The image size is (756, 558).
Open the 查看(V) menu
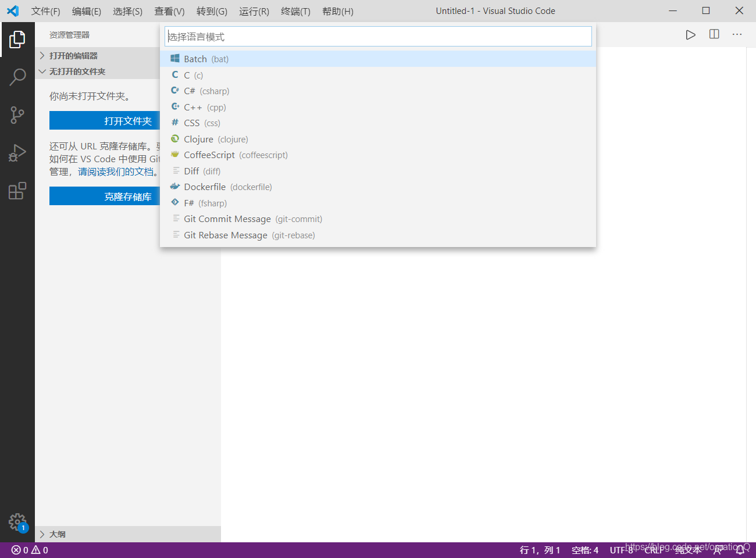pyautogui.click(x=169, y=11)
